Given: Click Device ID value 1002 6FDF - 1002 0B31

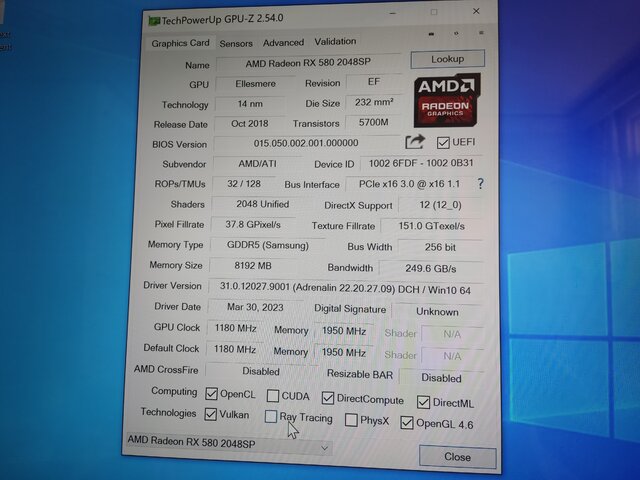Looking at the screenshot, I should [x=421, y=164].
